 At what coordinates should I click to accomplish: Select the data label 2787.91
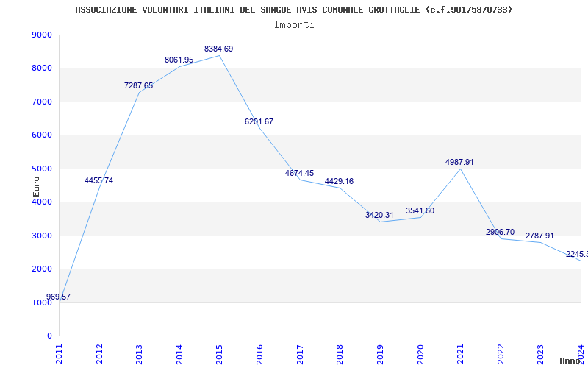point(539,236)
